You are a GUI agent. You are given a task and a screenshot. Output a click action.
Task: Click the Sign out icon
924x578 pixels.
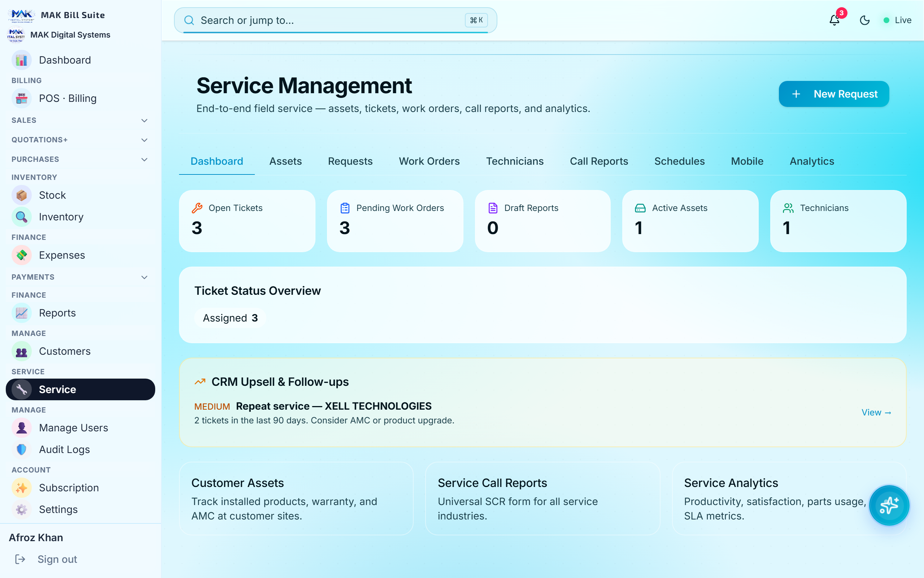(x=20, y=559)
